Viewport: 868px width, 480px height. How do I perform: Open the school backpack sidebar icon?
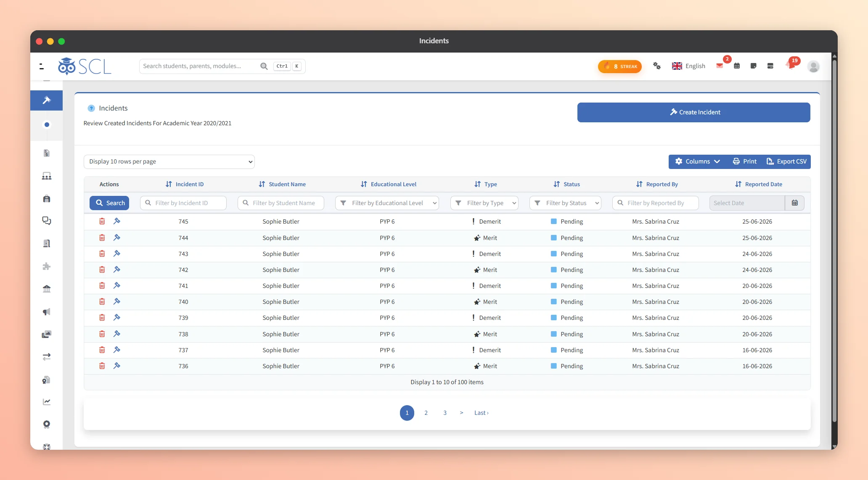tap(47, 199)
